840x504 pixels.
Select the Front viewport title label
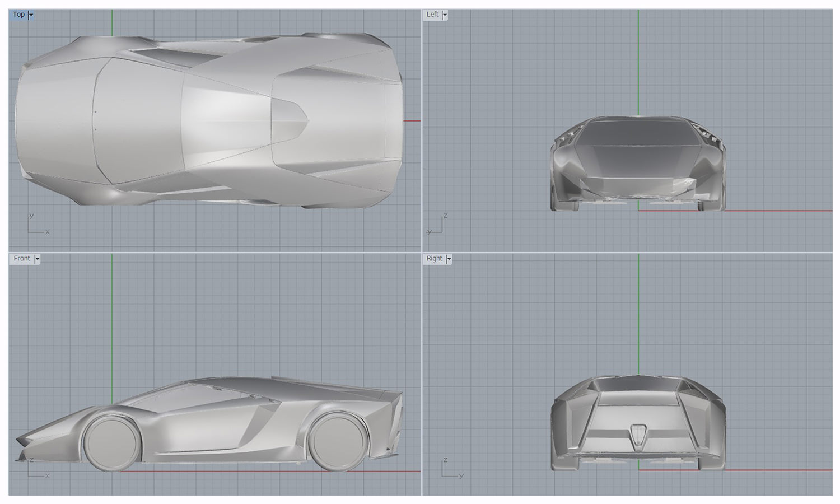[x=22, y=259]
